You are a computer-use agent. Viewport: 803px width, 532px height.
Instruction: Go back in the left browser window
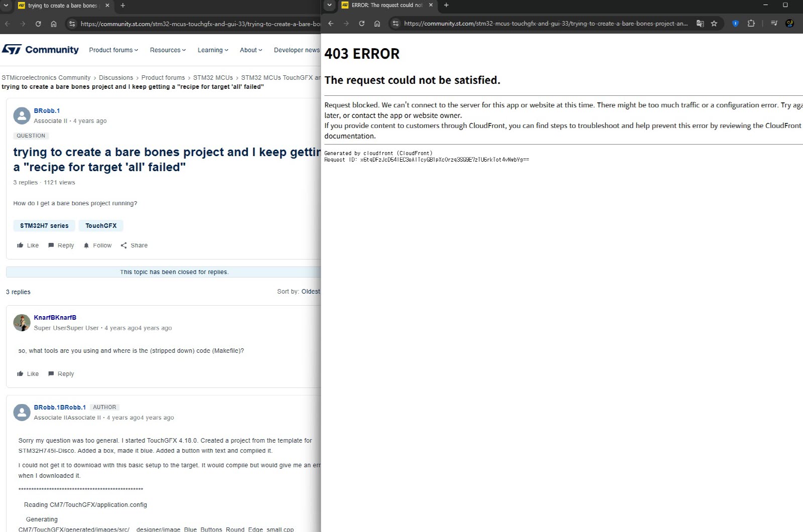coord(8,24)
